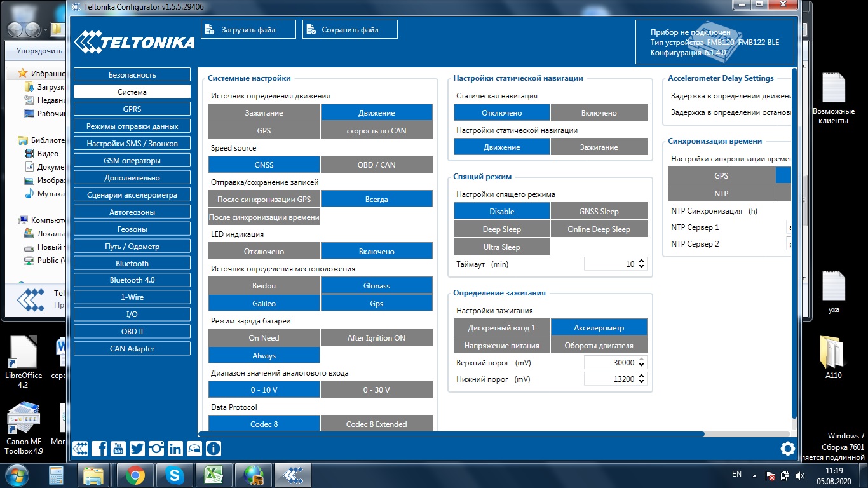868x488 pixels.
Task: Increase the sleep timeout value with up arrow
Action: (x=642, y=261)
